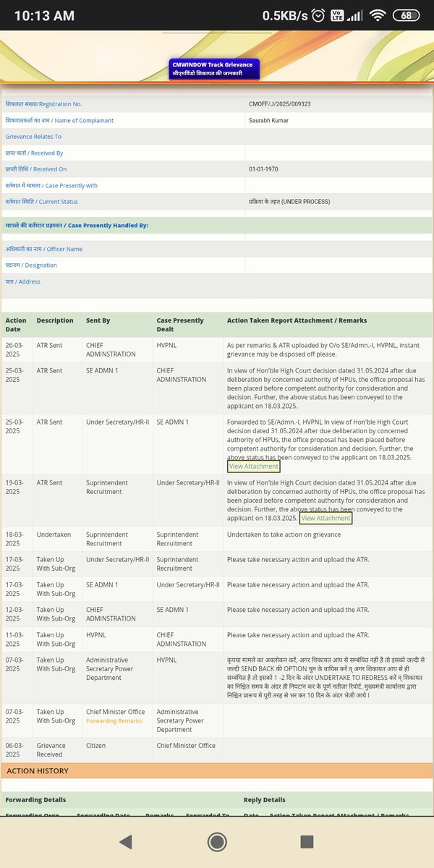Tap the Grievance Relates To label
This screenshot has width=434, height=868.
pos(33,137)
